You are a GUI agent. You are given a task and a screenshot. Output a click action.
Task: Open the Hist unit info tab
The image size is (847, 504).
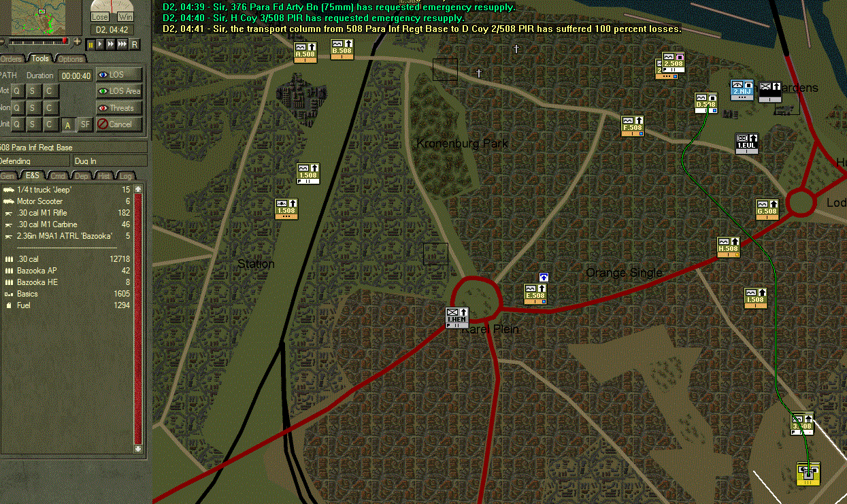(105, 176)
